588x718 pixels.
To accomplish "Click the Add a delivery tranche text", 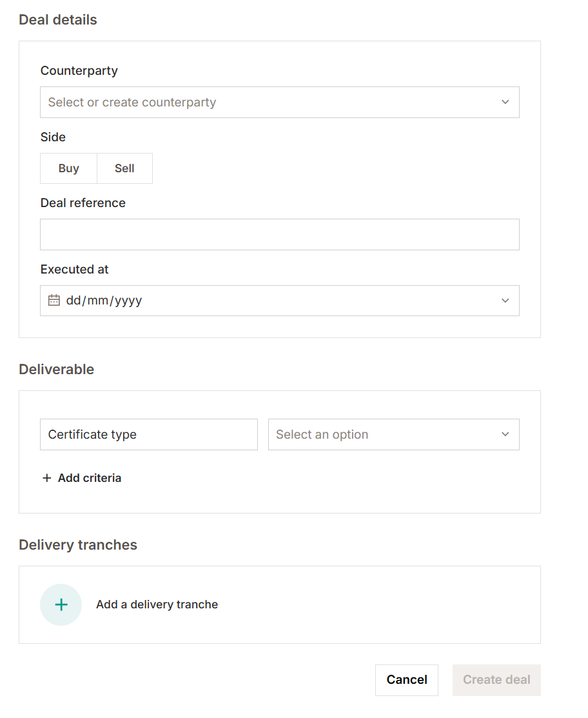I will 157,604.
